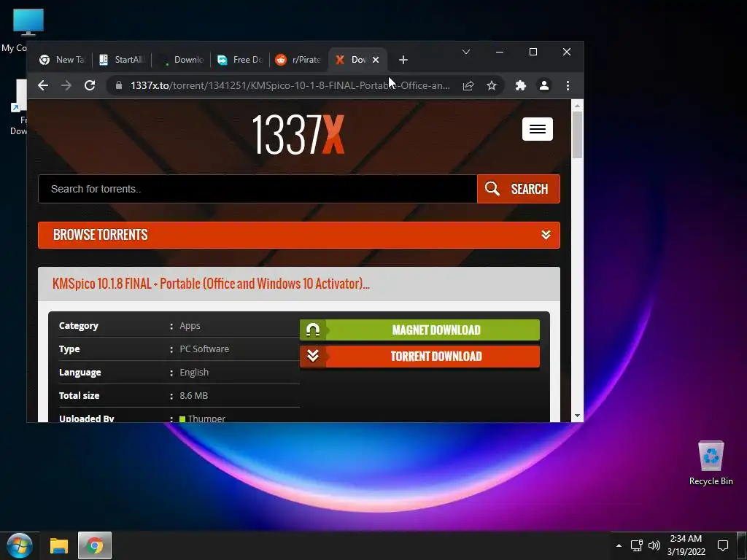Click the TORRENT DOWNLOAD button
The height and width of the screenshot is (560, 747).
pos(419,356)
